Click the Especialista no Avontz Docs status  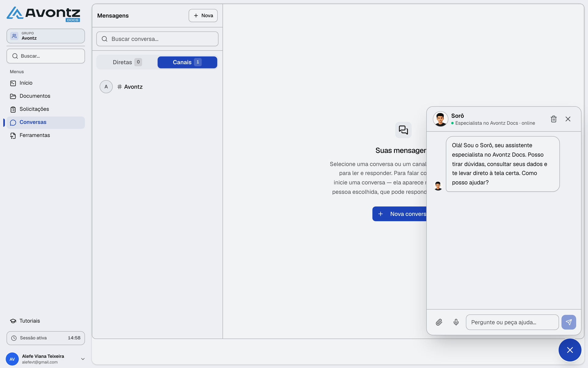493,123
